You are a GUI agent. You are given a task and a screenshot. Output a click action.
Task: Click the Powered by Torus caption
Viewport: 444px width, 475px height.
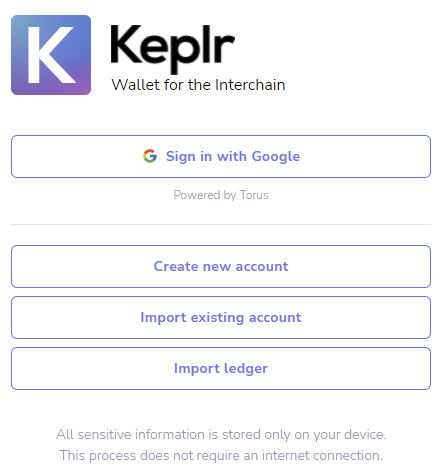(221, 195)
